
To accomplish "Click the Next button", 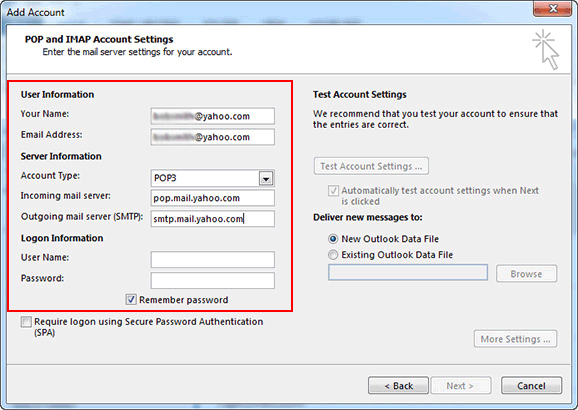I will point(461,386).
